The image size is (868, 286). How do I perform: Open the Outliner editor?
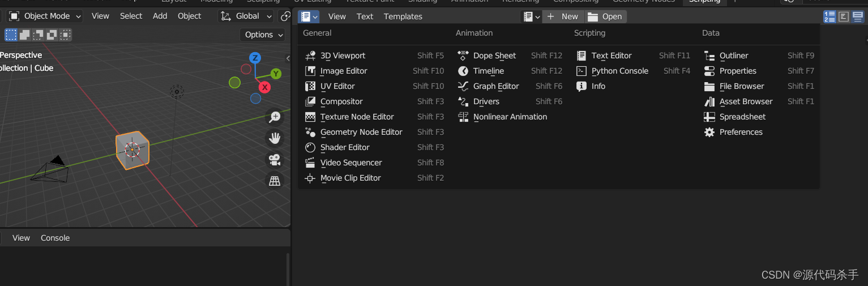759,56
